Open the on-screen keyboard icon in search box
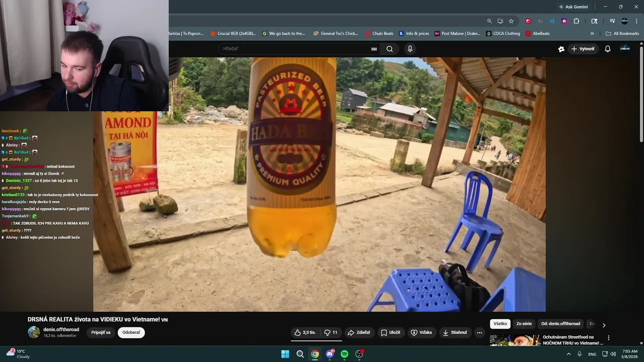The height and width of the screenshot is (362, 644). [374, 49]
